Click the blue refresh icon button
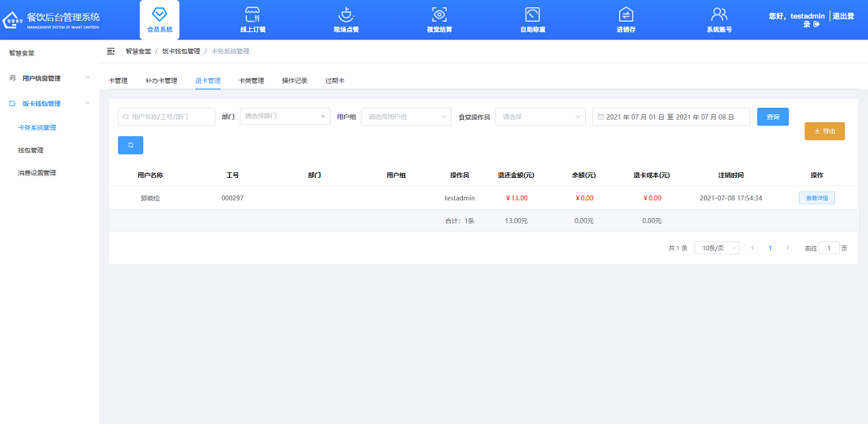This screenshot has width=868, height=424. coord(130,145)
